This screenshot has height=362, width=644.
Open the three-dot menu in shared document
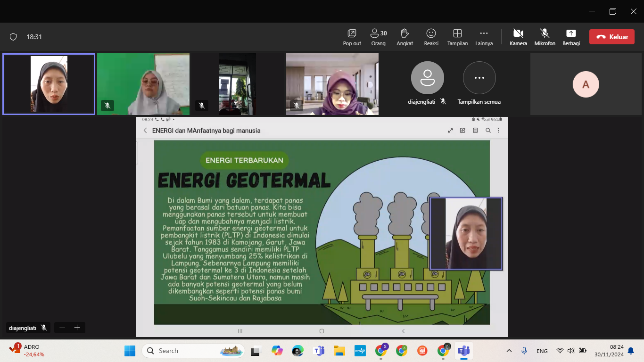[x=499, y=131]
